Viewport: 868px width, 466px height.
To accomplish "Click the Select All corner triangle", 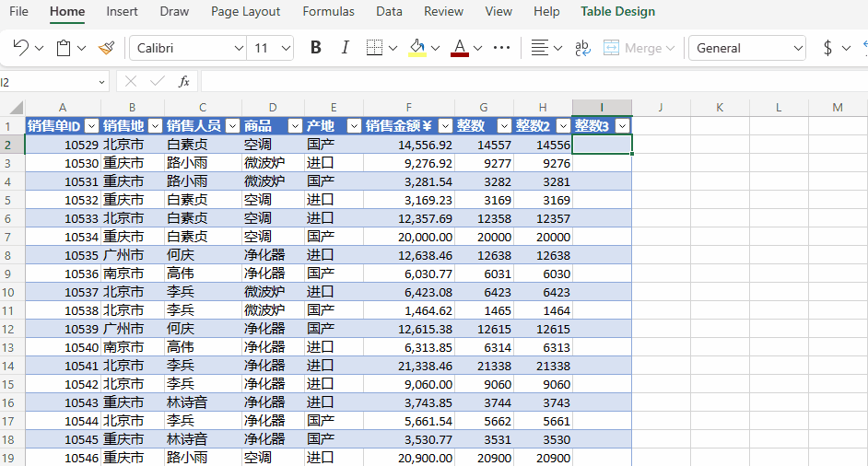I will pos(16,107).
